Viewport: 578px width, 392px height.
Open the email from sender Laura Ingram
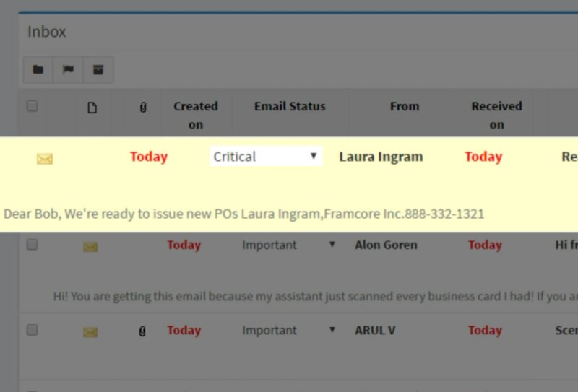pyautogui.click(x=381, y=157)
